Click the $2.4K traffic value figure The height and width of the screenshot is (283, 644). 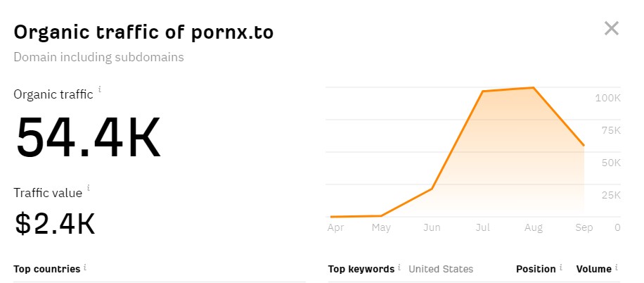55,224
